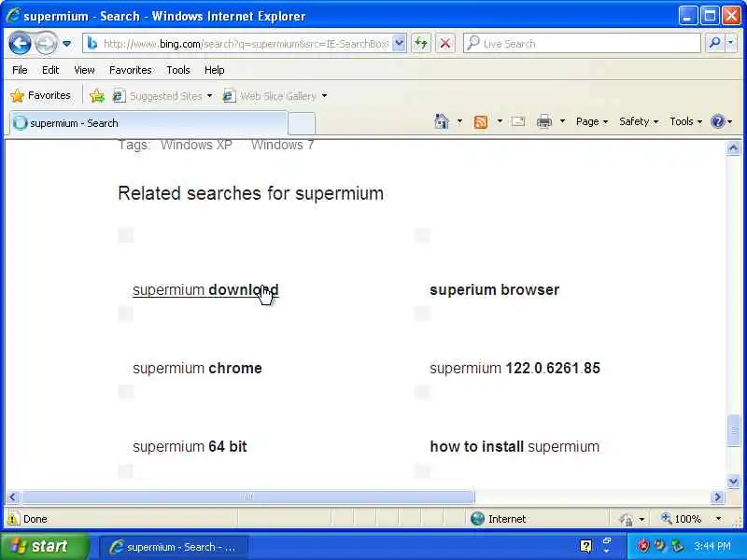Image resolution: width=747 pixels, height=560 pixels.
Task: Click the taskbar clock showing 3:44 PM
Action: pos(712,546)
